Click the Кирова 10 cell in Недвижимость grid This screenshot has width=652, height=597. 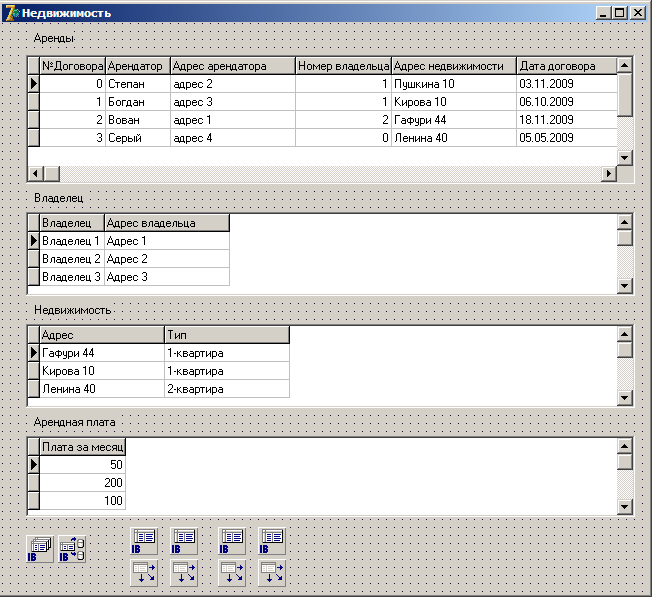[102, 371]
